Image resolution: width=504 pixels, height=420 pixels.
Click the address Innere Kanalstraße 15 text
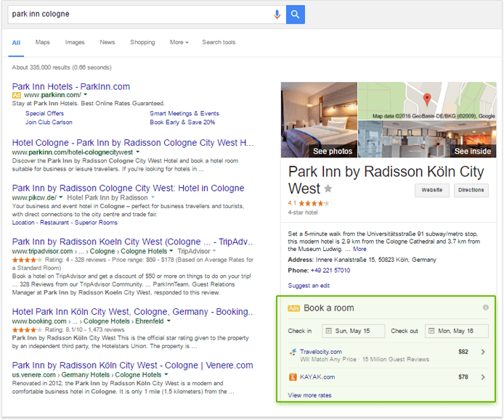click(x=375, y=260)
